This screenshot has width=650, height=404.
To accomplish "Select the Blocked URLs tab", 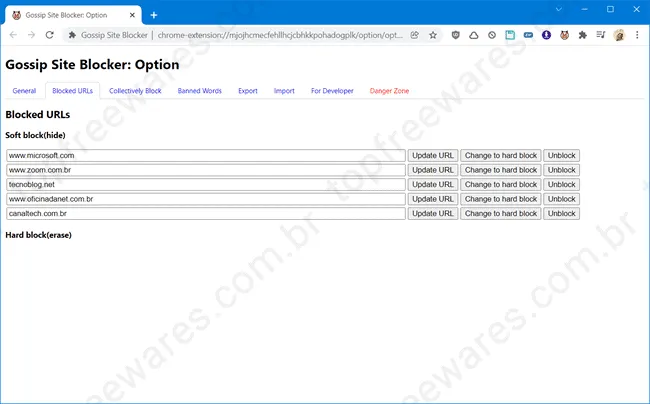I will click(x=73, y=91).
